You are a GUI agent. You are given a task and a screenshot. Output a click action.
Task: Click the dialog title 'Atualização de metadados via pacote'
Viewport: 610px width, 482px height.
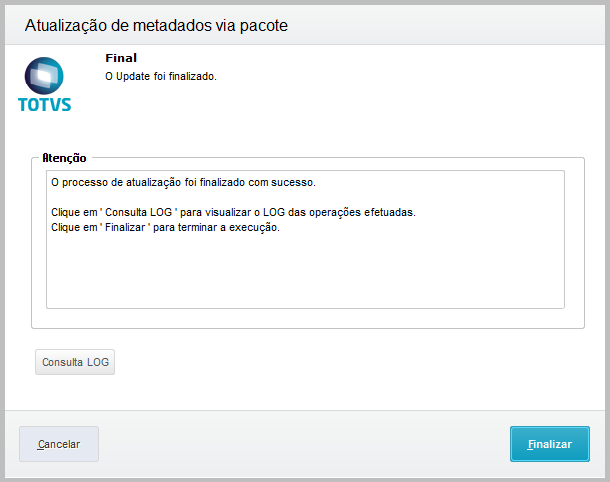click(x=156, y=26)
